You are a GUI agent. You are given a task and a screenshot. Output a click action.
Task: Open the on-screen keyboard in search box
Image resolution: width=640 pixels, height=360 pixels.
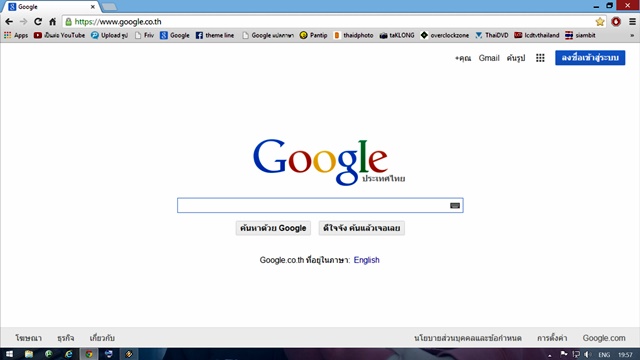tap(455, 205)
